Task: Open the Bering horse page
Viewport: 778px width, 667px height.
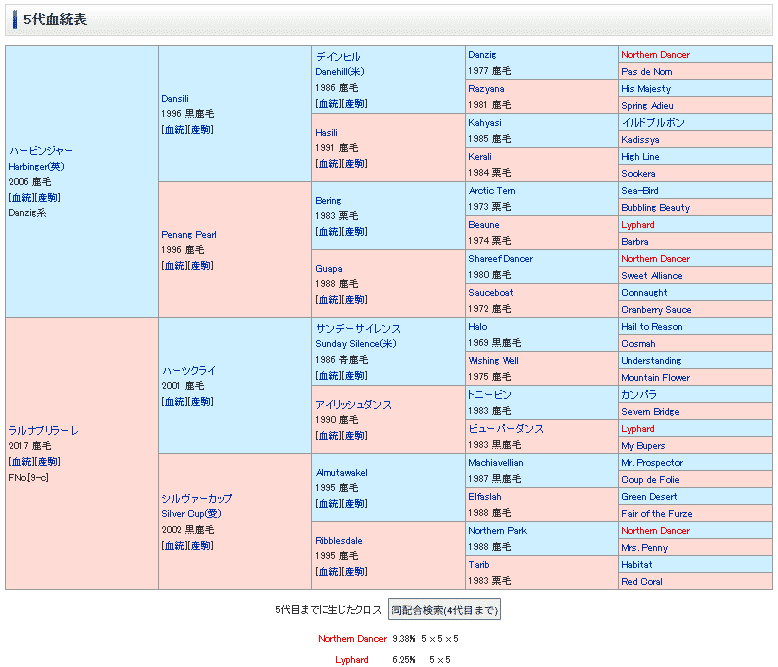Action: tap(328, 200)
